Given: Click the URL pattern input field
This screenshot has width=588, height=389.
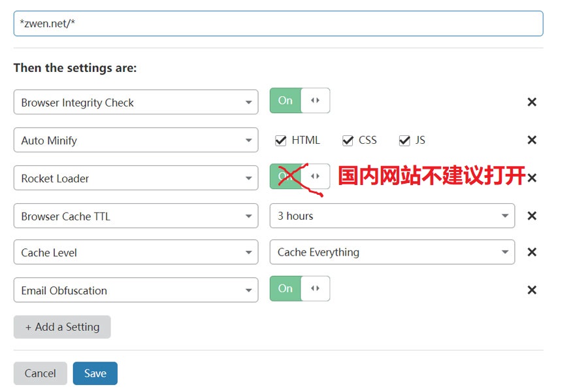Looking at the screenshot, I should click(x=278, y=24).
